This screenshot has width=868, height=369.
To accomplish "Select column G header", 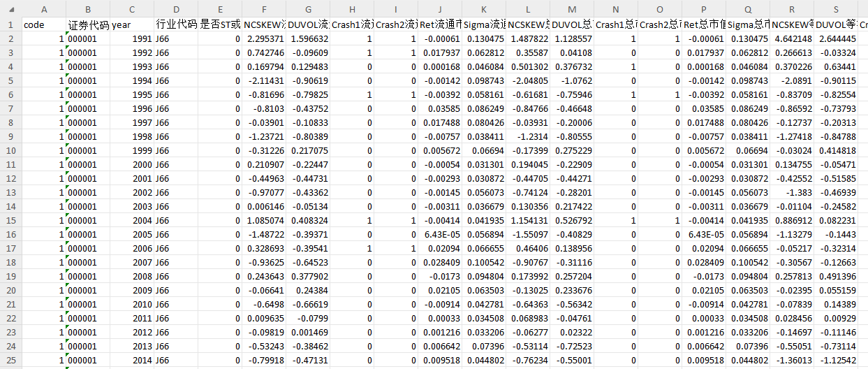I will click(308, 9).
